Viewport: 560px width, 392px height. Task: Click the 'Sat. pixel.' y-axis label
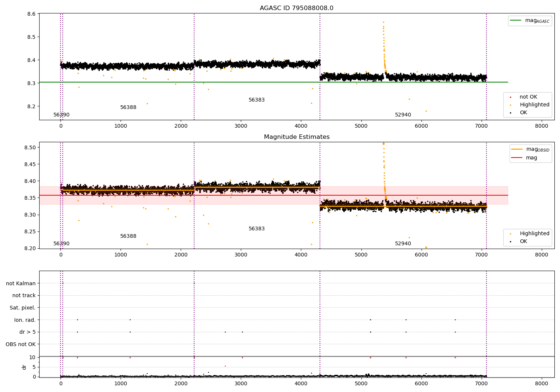(23, 308)
